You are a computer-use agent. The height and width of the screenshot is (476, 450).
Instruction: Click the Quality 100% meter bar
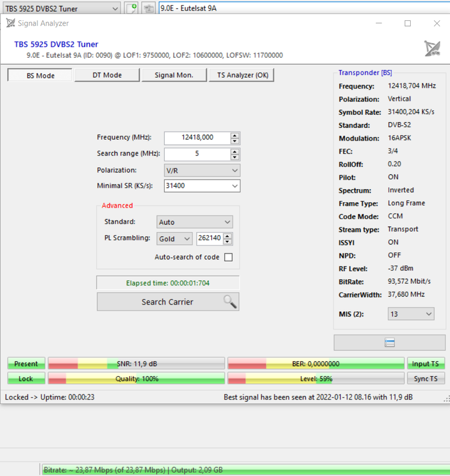[x=136, y=378]
